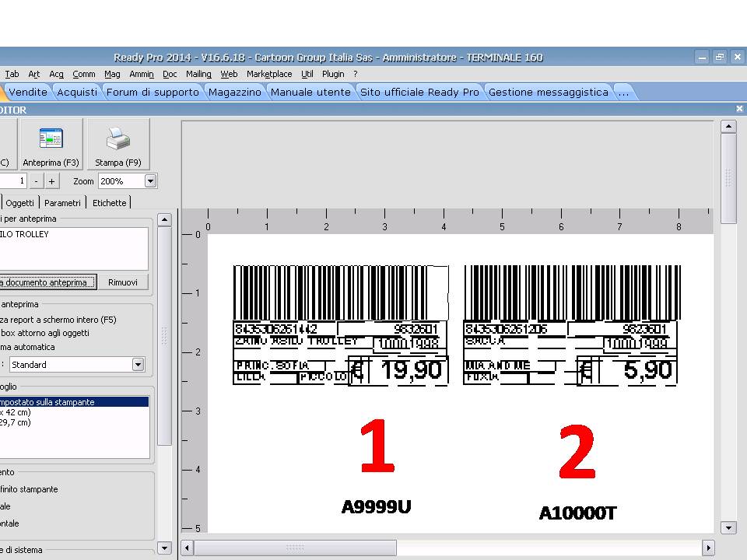Open the Web menu

(x=229, y=74)
